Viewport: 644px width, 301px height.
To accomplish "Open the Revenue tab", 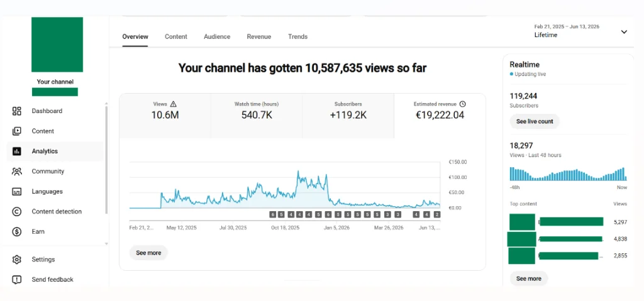I will coord(258,36).
